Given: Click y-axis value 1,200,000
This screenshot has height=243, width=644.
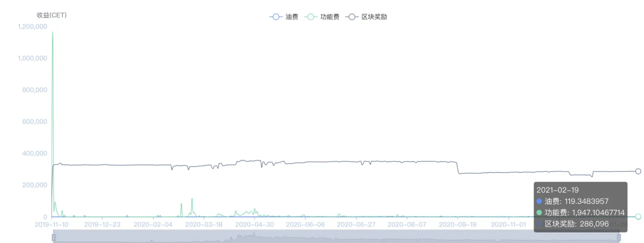Looking at the screenshot, I should pyautogui.click(x=33, y=27).
